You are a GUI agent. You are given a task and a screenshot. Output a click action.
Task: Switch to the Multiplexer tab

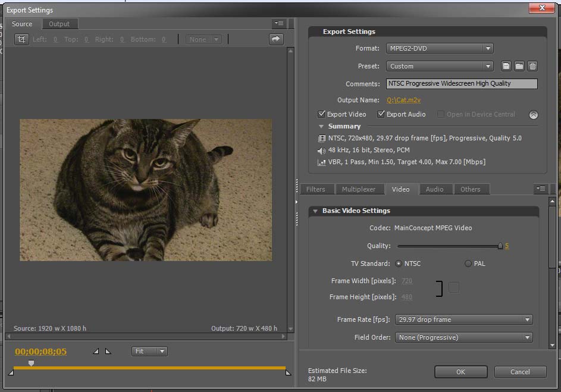pos(359,189)
